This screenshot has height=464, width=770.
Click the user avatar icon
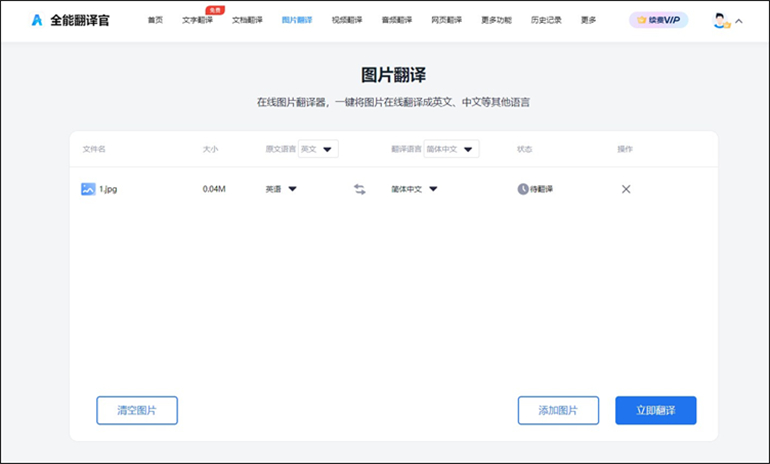point(720,21)
